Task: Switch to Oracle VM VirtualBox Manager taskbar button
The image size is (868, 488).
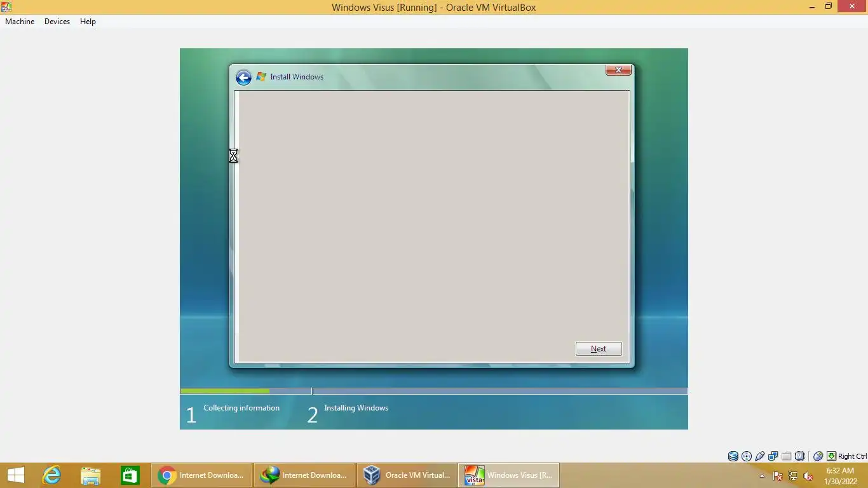Action: click(407, 475)
